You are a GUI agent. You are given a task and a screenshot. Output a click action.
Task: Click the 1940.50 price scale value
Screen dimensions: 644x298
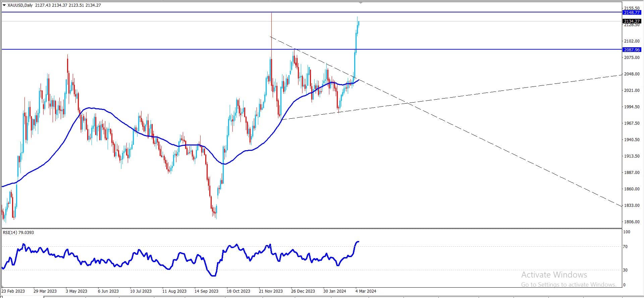coord(632,139)
